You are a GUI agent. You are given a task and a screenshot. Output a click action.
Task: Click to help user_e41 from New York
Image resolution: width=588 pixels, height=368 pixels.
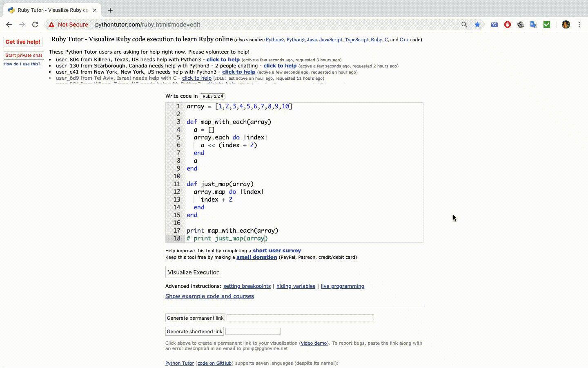tap(239, 72)
